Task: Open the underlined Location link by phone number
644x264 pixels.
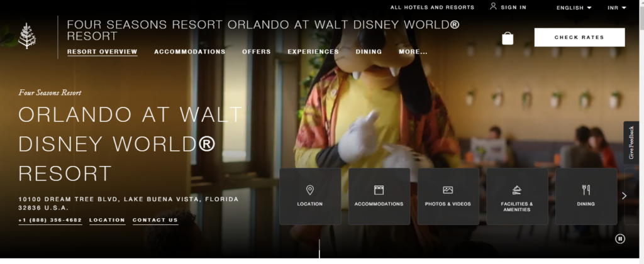Action: point(107,220)
